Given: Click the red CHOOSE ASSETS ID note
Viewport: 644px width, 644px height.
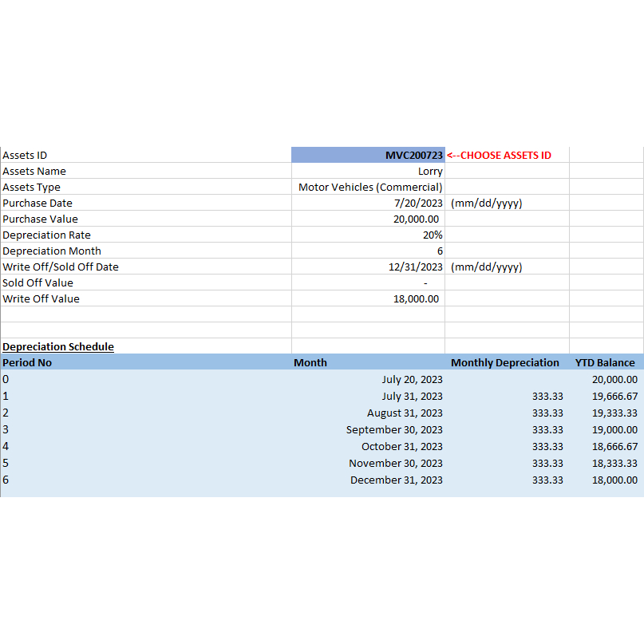Looking at the screenshot, I should (499, 155).
